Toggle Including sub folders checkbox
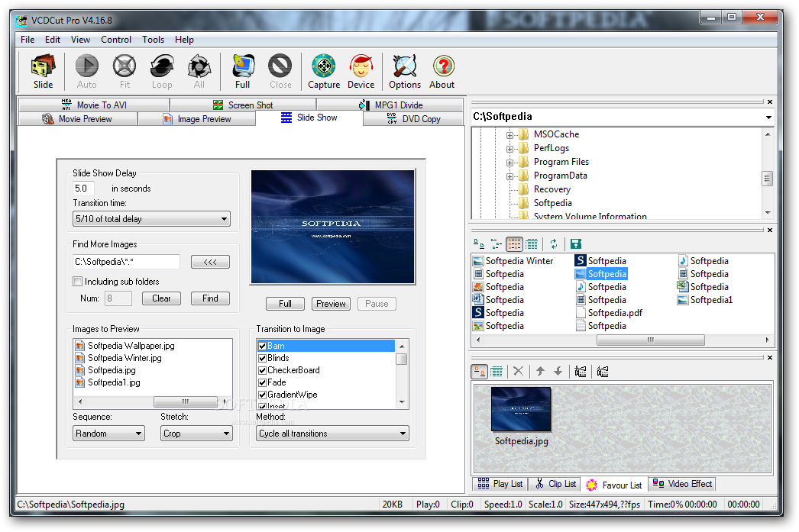The width and height of the screenshot is (799, 532). 77,281
